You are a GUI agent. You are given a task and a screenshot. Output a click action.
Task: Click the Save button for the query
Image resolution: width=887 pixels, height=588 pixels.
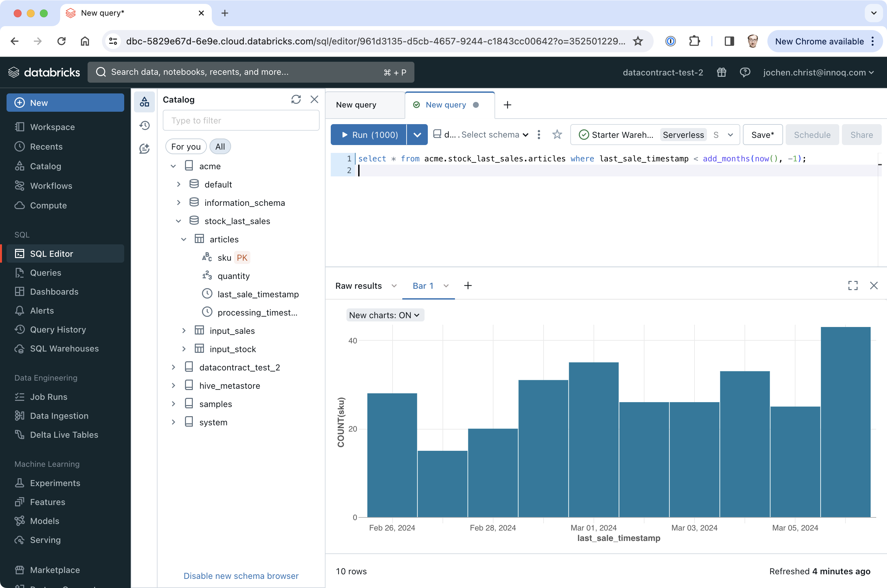(762, 135)
